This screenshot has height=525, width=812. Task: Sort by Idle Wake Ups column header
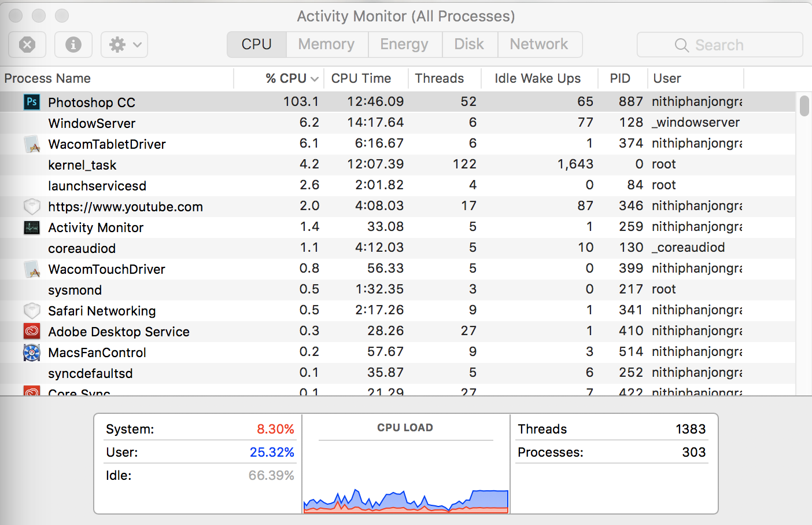pyautogui.click(x=539, y=78)
